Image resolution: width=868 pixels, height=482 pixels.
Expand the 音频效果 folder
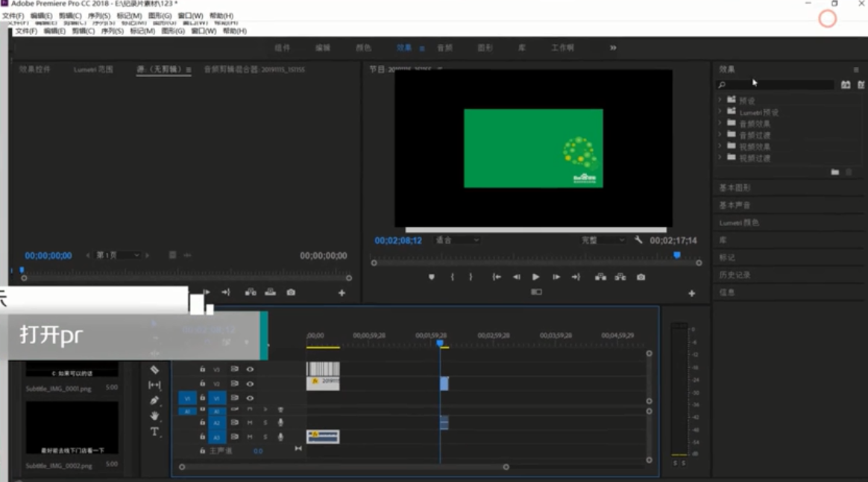click(x=720, y=124)
